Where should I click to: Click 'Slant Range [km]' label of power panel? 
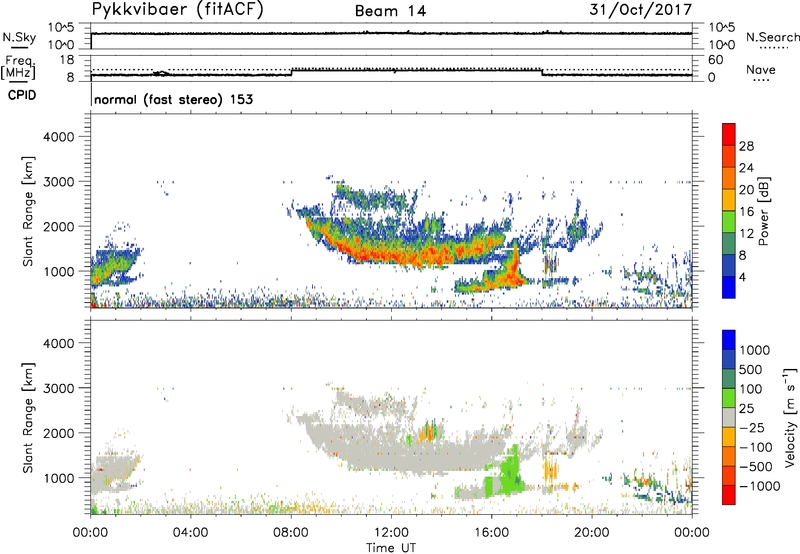click(x=28, y=211)
